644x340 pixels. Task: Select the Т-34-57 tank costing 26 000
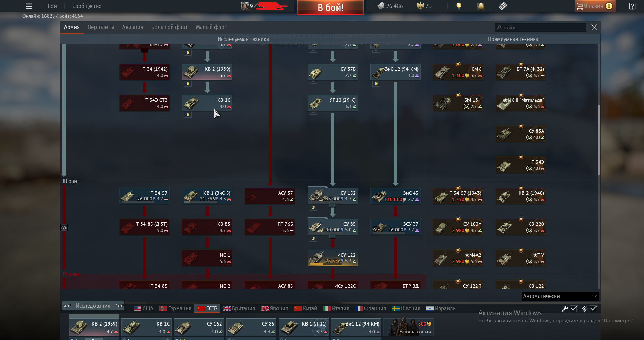(144, 196)
